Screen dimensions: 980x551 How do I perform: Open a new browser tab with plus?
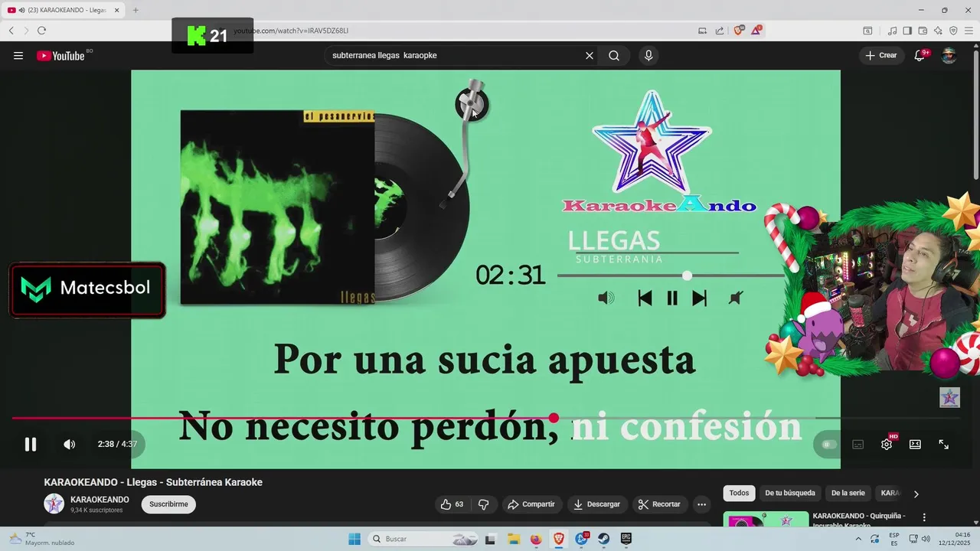point(136,10)
